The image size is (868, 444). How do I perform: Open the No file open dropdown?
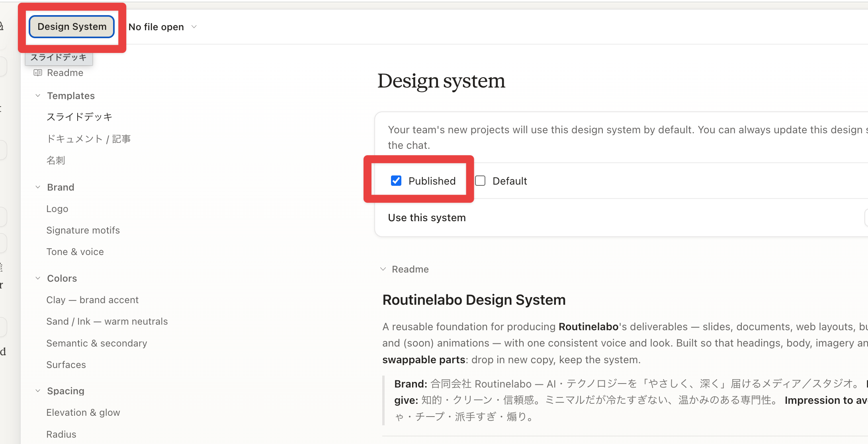click(162, 27)
